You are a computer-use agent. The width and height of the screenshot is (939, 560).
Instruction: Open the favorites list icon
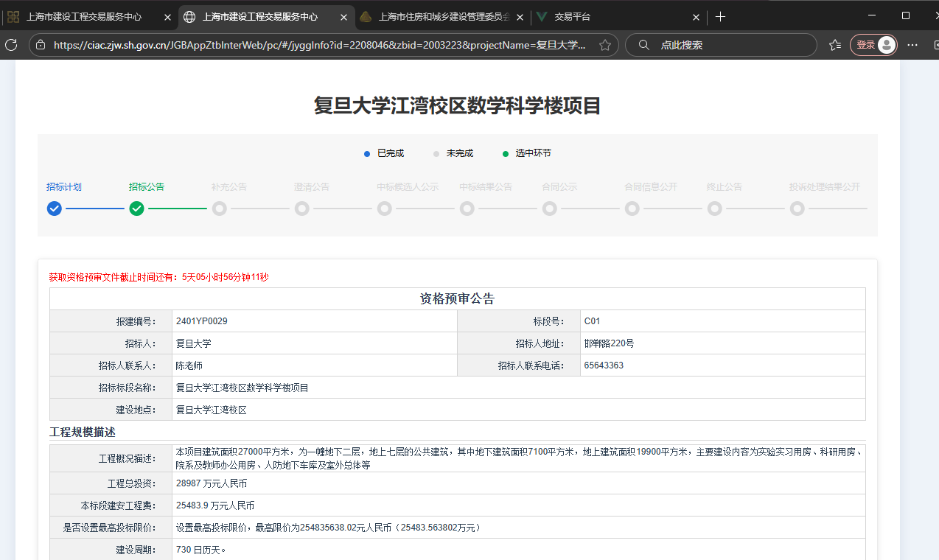click(834, 45)
